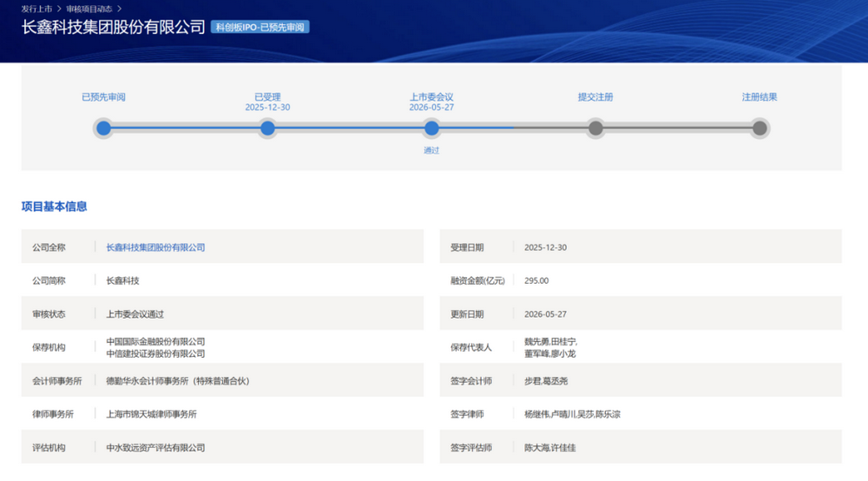Click the 上海市锦天城律师事务所 law firm value

point(152,414)
